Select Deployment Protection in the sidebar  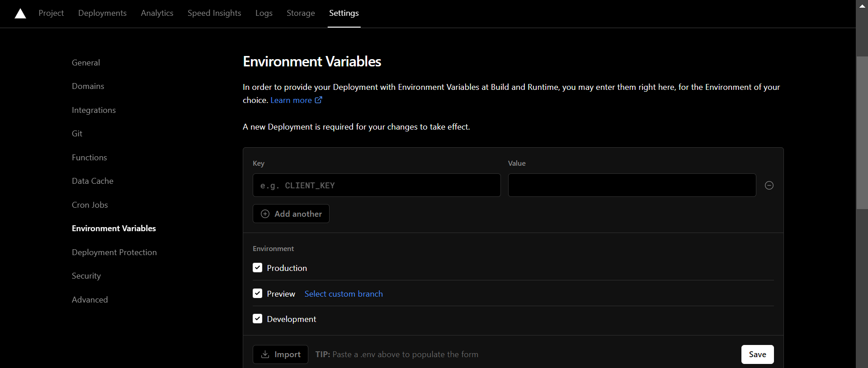point(114,252)
